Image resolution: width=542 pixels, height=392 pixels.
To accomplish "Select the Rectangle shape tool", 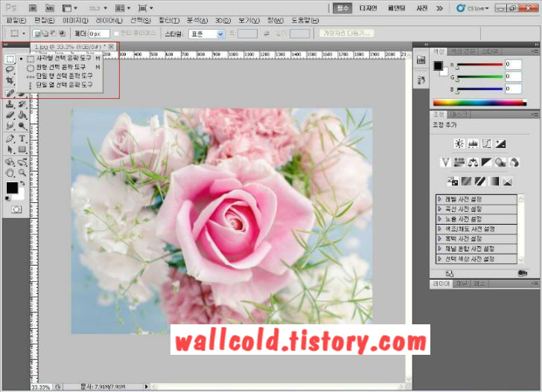I will coord(22,150).
